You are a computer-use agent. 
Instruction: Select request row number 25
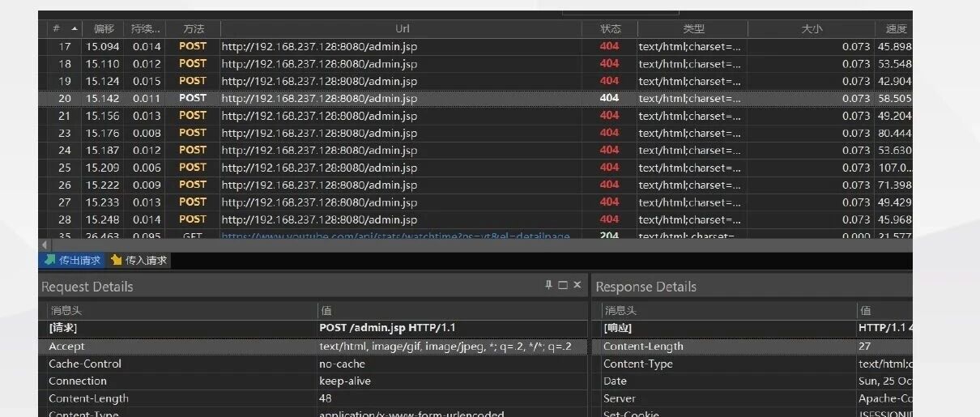(475, 168)
